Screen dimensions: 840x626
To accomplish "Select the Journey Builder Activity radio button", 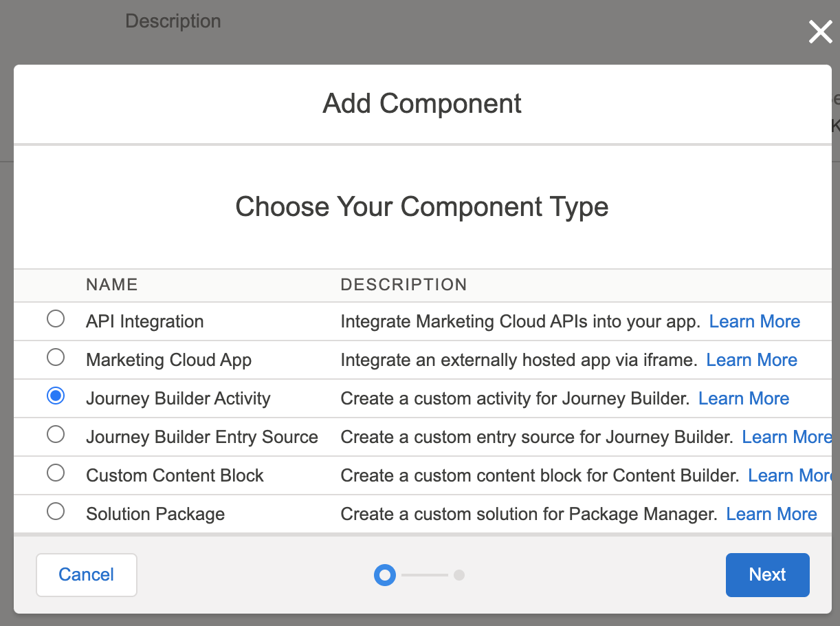I will [x=56, y=396].
